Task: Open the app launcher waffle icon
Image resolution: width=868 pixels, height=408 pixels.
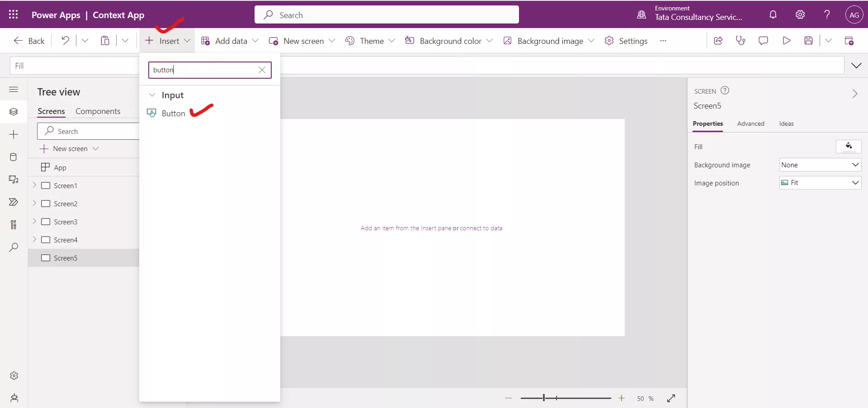Action: coord(14,14)
